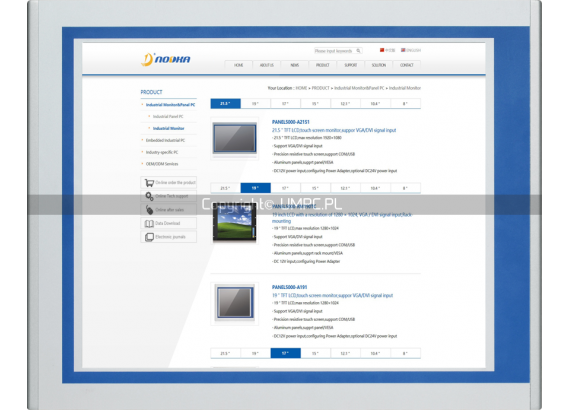Image resolution: width=570 pixels, height=410 pixels.
Task: Select the 12.1" tab above PANEL5000-A2151
Action: tap(345, 104)
